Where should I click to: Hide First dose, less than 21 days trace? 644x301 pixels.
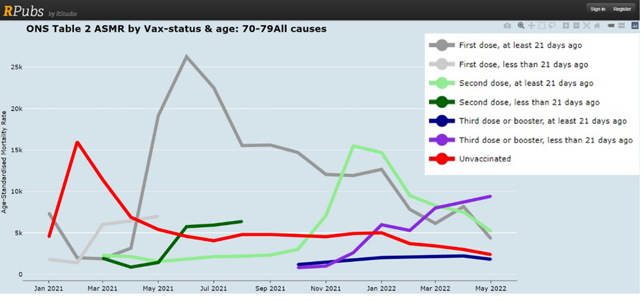pos(523,64)
